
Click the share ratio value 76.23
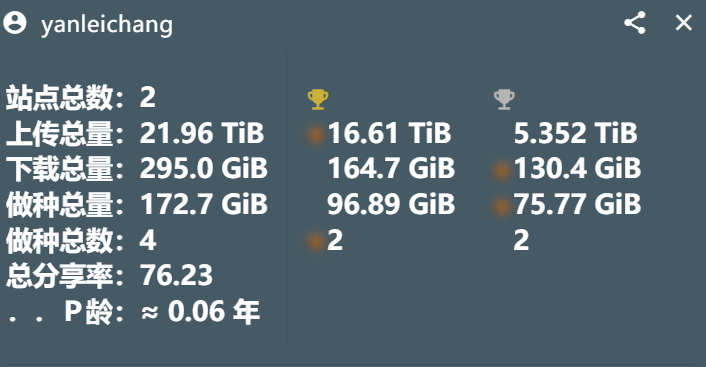pos(176,275)
